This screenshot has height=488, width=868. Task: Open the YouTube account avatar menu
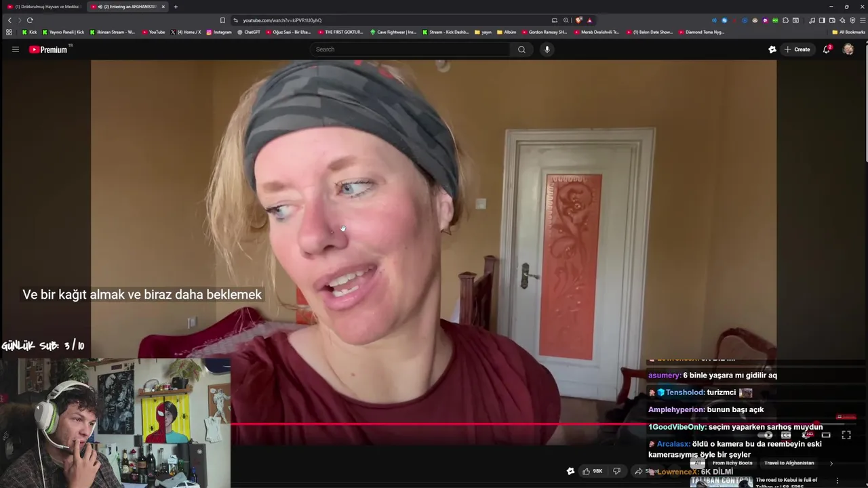tap(848, 49)
